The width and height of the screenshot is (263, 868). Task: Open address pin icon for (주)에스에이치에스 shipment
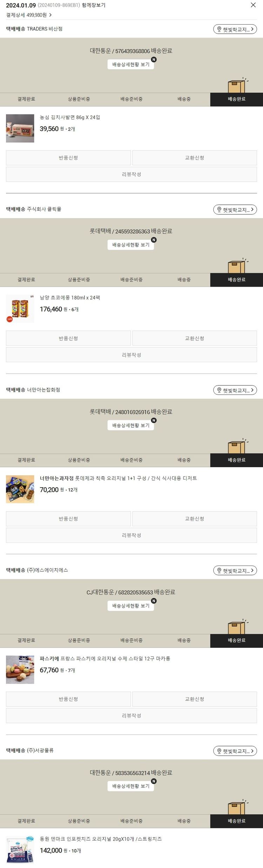point(220,570)
